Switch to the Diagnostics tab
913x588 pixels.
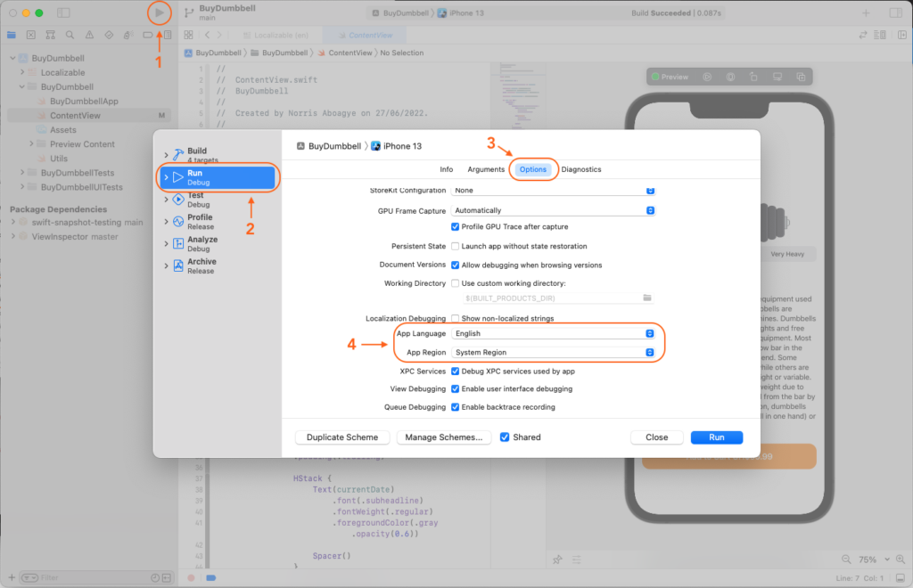581,169
